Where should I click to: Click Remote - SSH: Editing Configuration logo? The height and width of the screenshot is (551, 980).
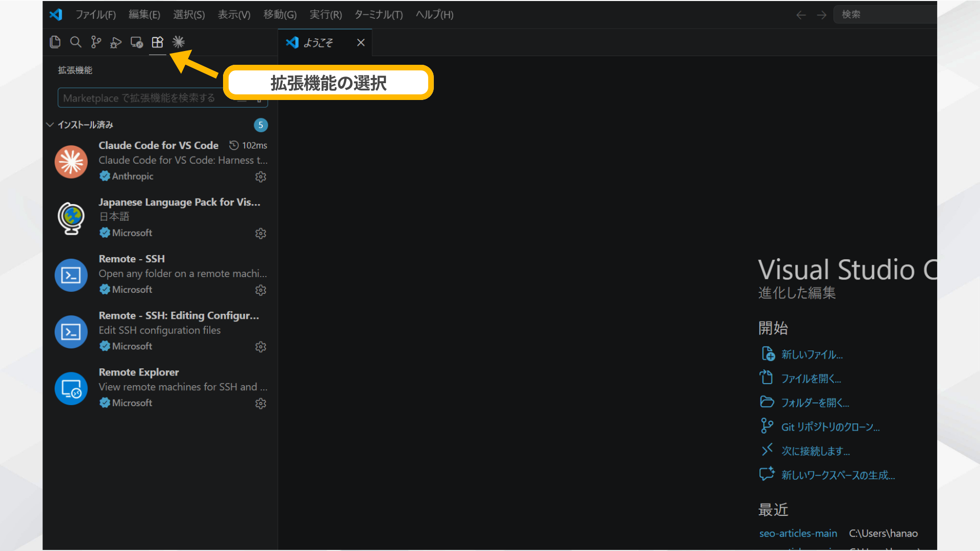pos(71,332)
